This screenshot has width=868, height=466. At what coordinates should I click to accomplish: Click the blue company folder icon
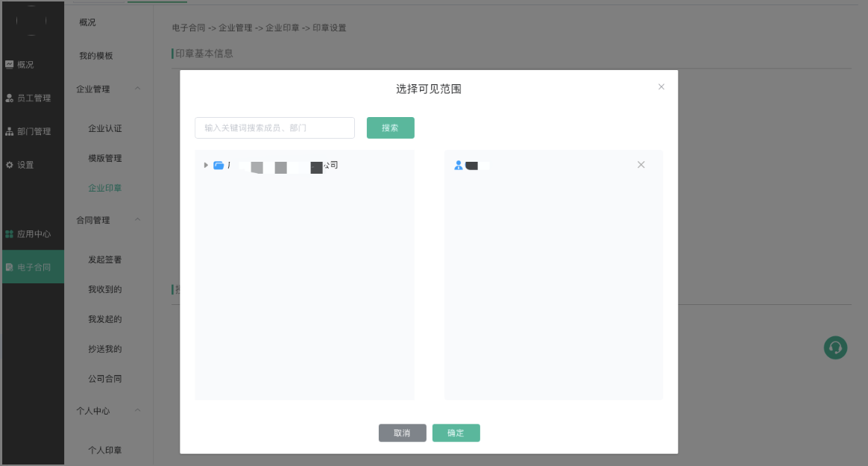click(218, 166)
